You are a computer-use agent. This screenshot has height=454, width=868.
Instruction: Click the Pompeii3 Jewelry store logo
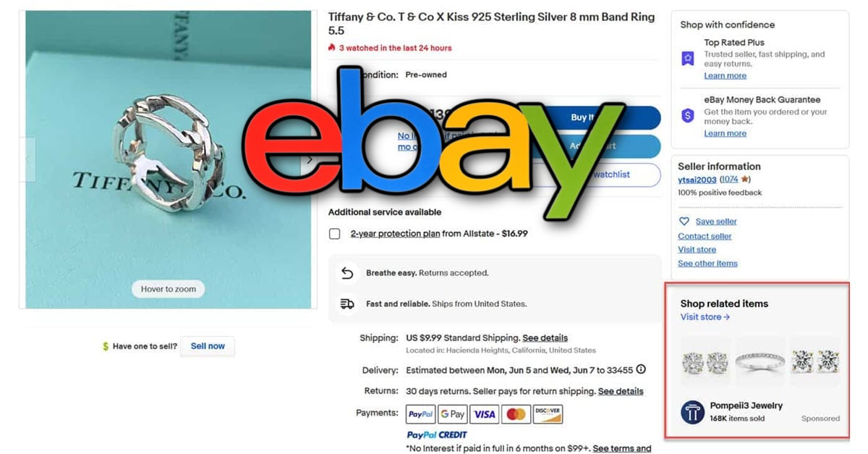pos(692,412)
